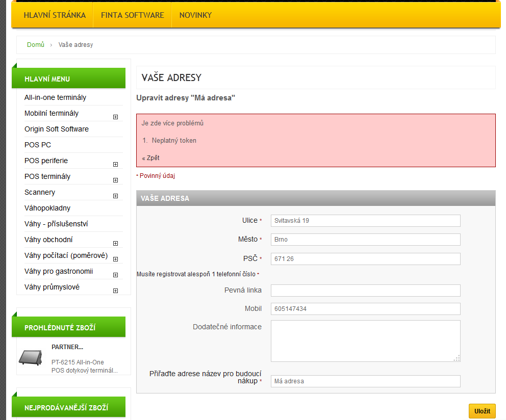
Task: Open Mobilní terminály category
Action: (52, 113)
